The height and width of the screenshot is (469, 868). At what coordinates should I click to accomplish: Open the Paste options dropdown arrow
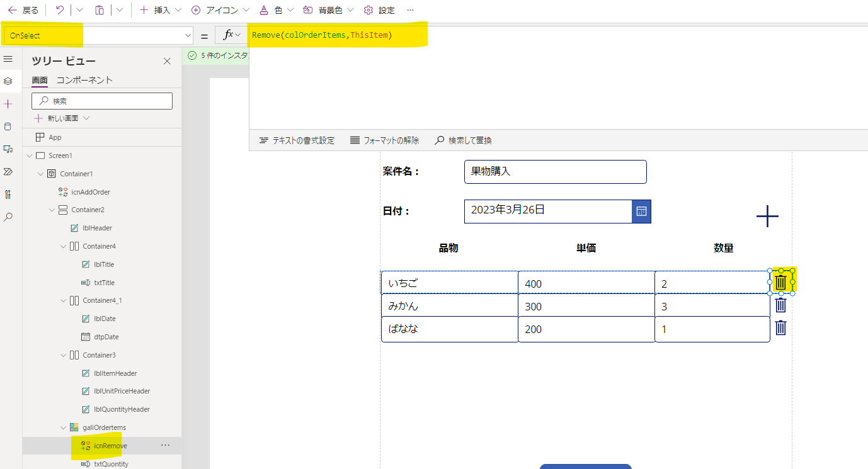coord(120,10)
